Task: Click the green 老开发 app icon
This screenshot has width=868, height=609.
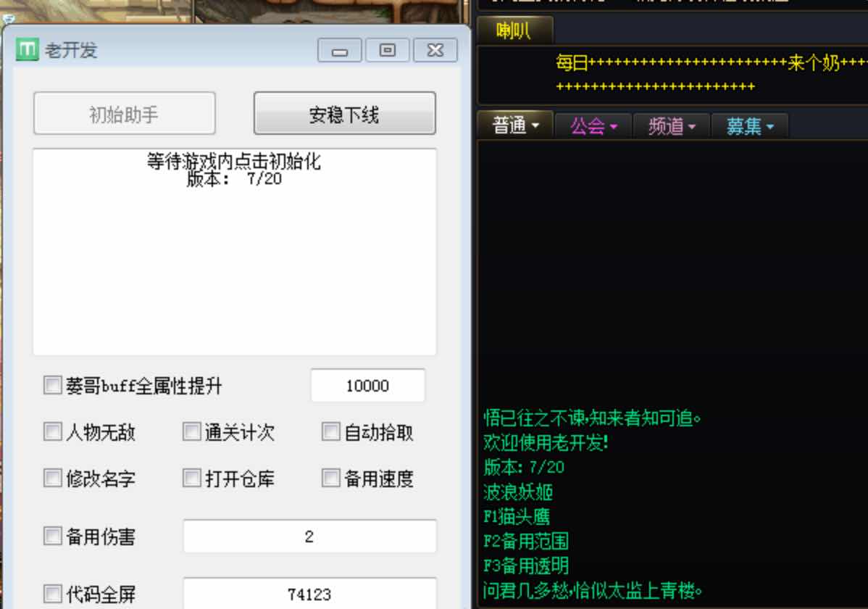Action: coord(27,50)
